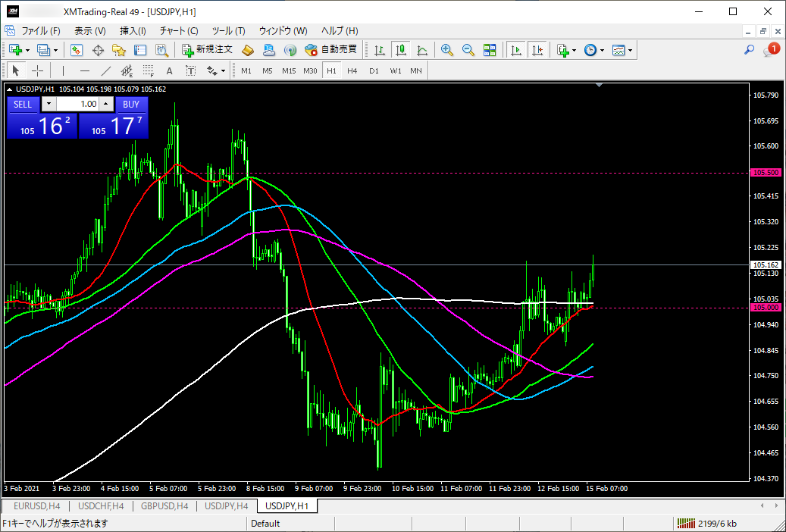Zoom out of the chart
Viewport: 786px width, 532px height.
pos(468,50)
